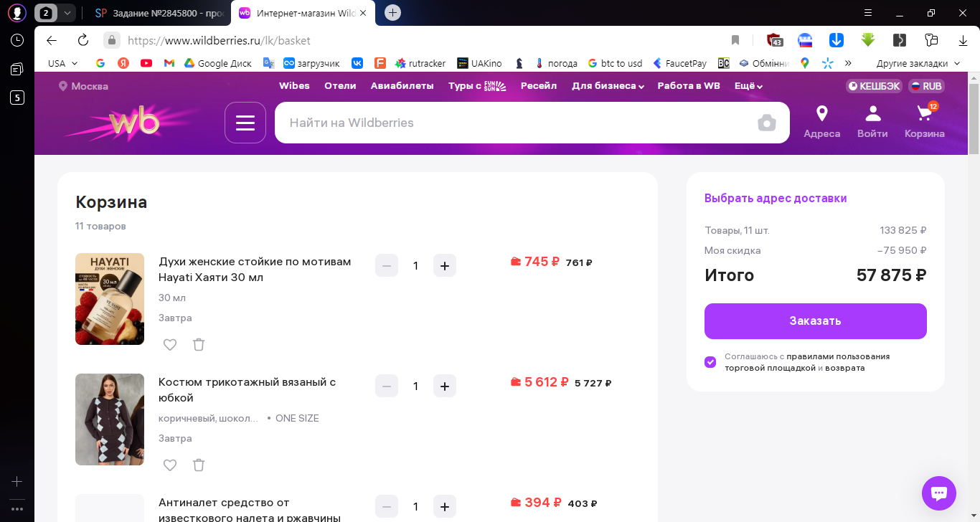Expand the Для бизнеса dropdown
This screenshot has width=980, height=522.
point(608,86)
